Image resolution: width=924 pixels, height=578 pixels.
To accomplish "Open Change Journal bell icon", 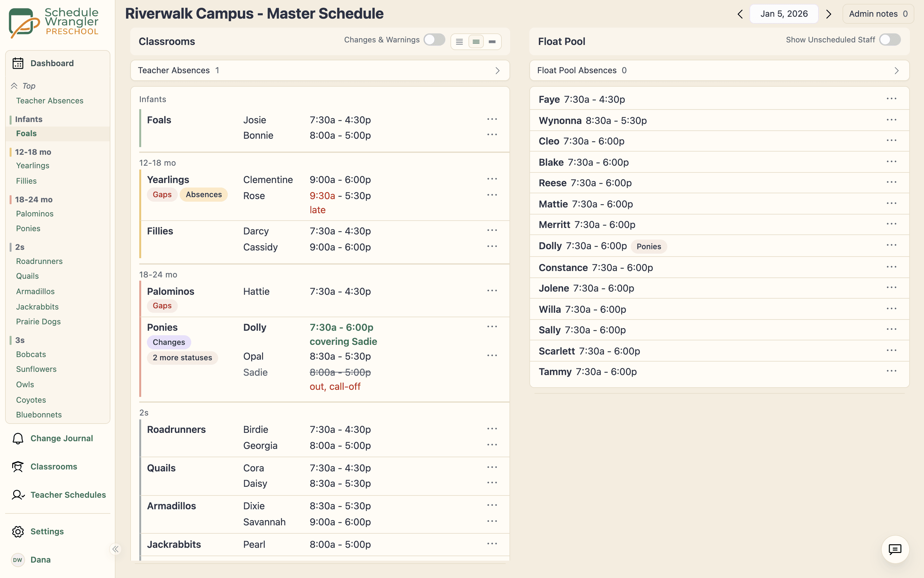I will click(x=18, y=438).
